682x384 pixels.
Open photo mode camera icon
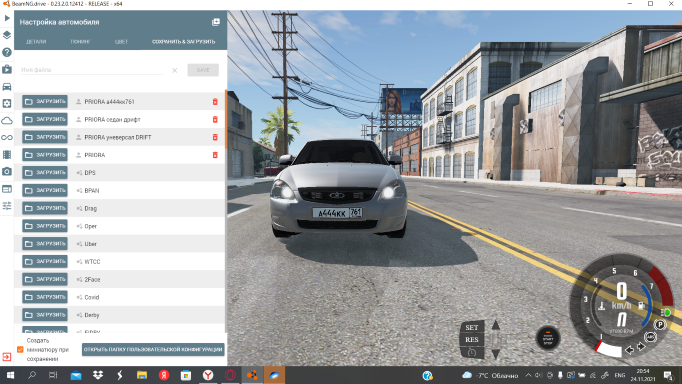(x=7, y=171)
